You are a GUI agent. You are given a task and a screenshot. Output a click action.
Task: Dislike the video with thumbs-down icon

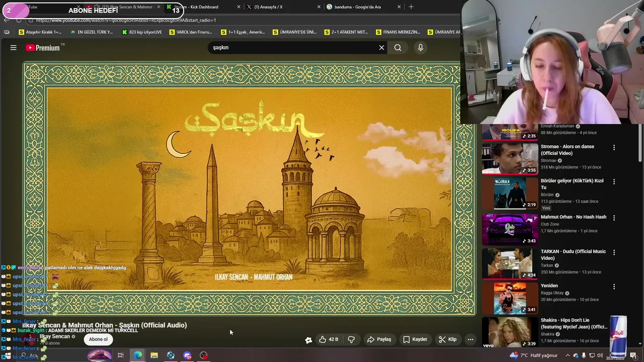(x=351, y=339)
